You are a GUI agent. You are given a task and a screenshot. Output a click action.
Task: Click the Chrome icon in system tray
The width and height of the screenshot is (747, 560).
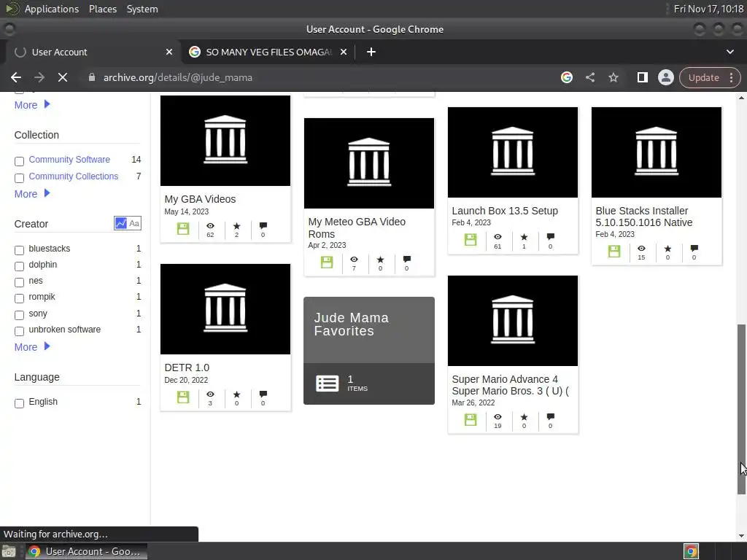tap(692, 551)
